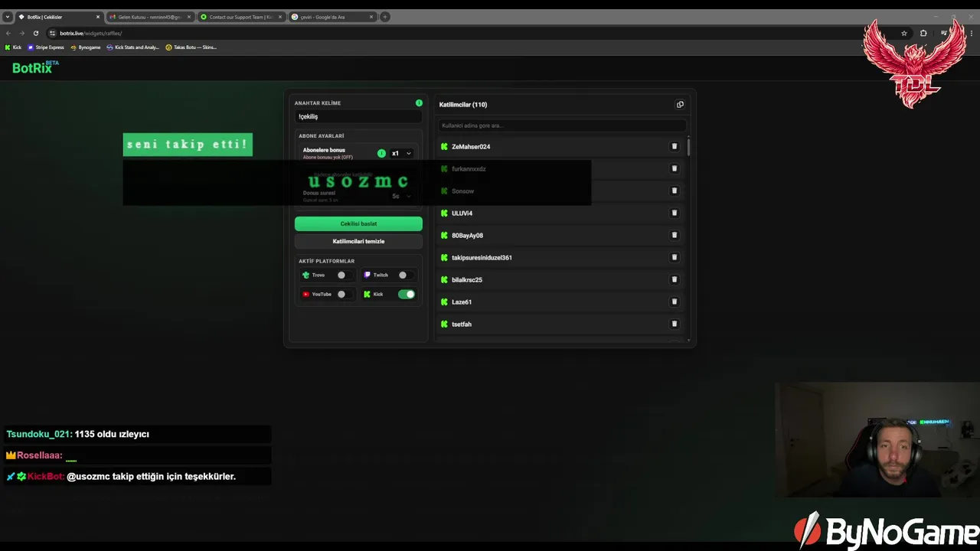Screen dimensions: 980x551
Task: Select the BotRix | Cekilisler tab
Action: click(x=59, y=17)
